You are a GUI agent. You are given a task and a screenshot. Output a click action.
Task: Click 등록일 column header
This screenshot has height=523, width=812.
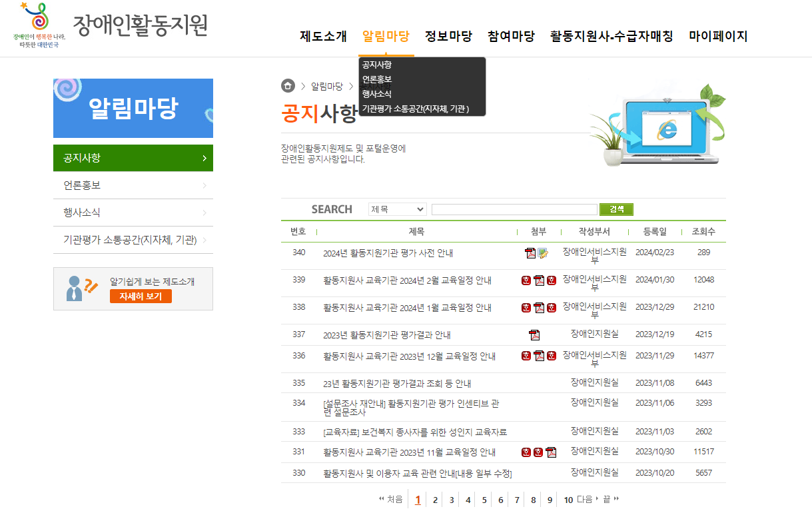(655, 232)
